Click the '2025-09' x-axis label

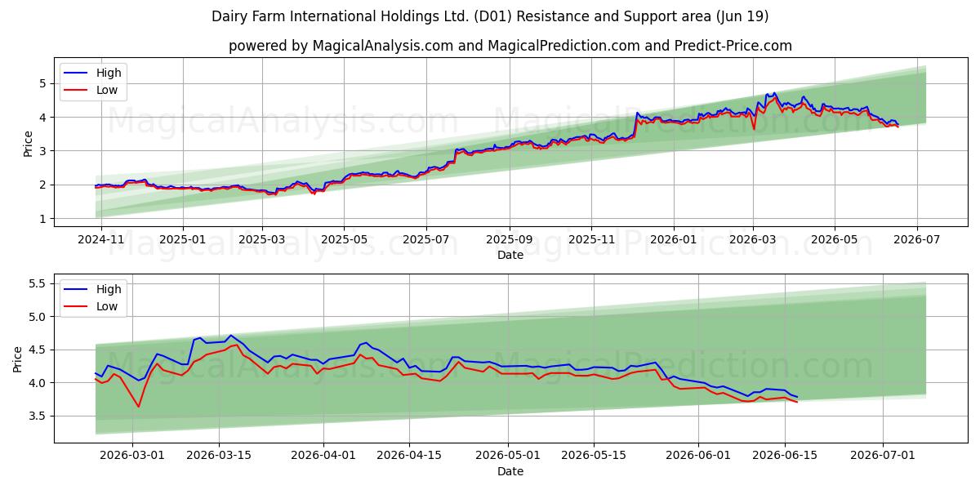pos(509,240)
